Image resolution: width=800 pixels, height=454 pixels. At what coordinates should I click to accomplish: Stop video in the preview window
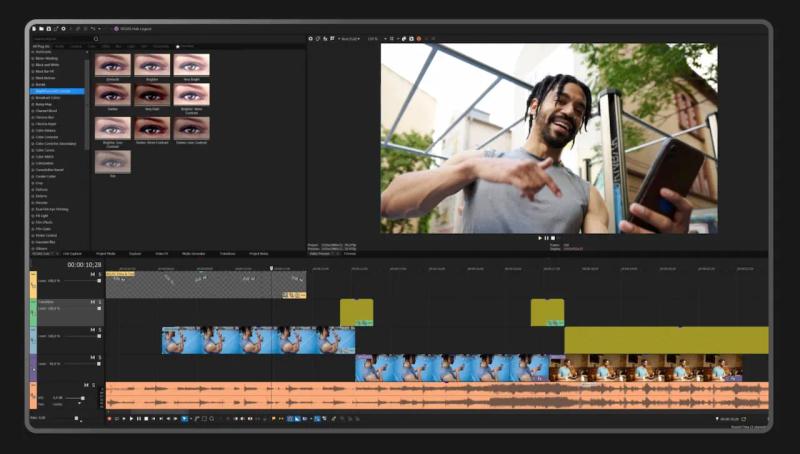tap(553, 238)
